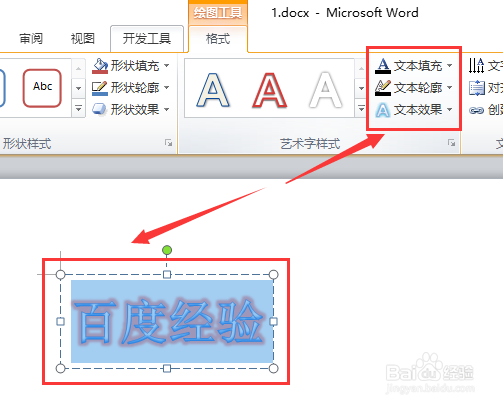The image size is (503, 406).
Task: Click the top-right corner handle of the text box
Action: click(x=273, y=275)
